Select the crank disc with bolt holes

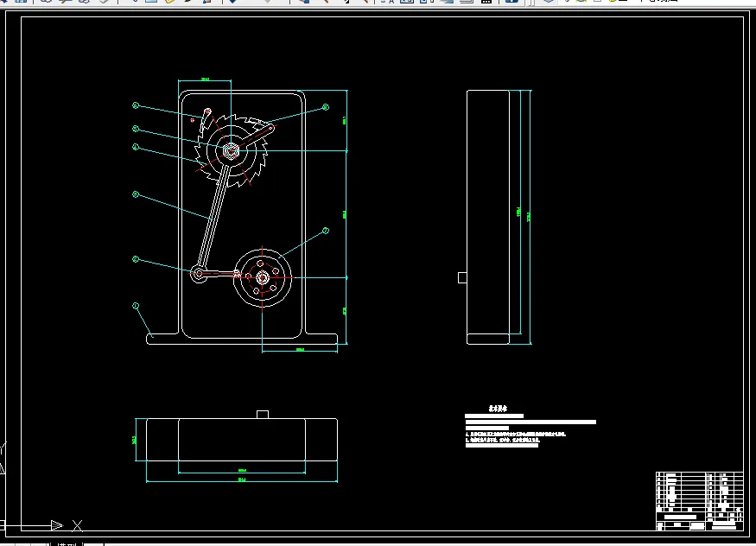click(x=263, y=277)
